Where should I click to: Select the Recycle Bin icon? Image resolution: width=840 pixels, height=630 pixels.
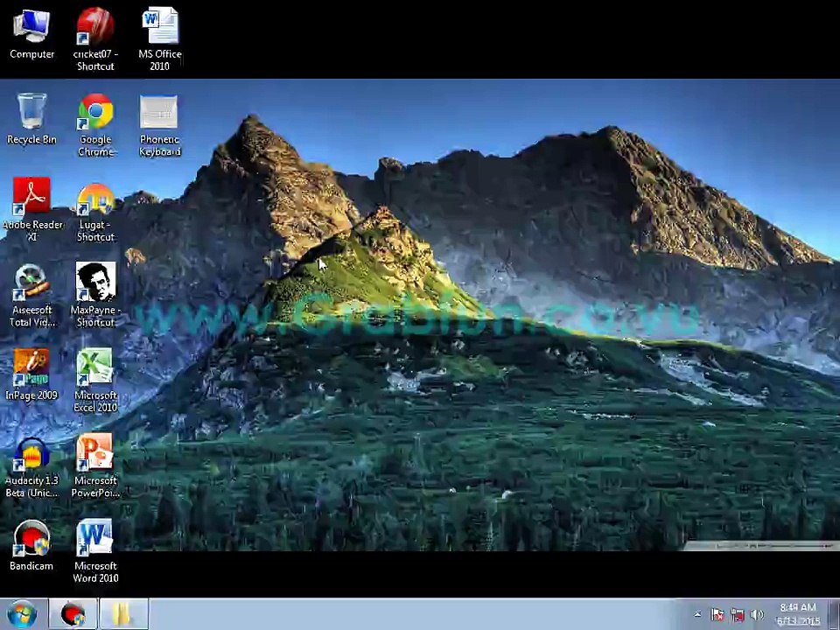tap(31, 119)
